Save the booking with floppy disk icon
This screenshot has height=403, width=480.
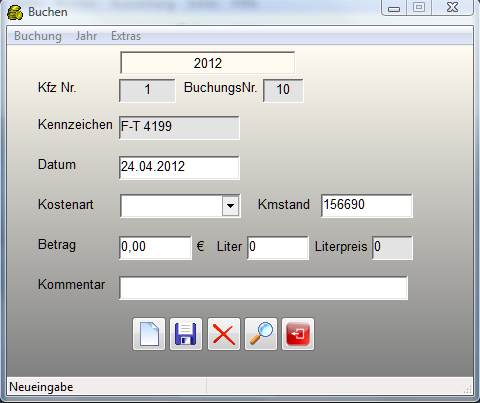tap(186, 334)
